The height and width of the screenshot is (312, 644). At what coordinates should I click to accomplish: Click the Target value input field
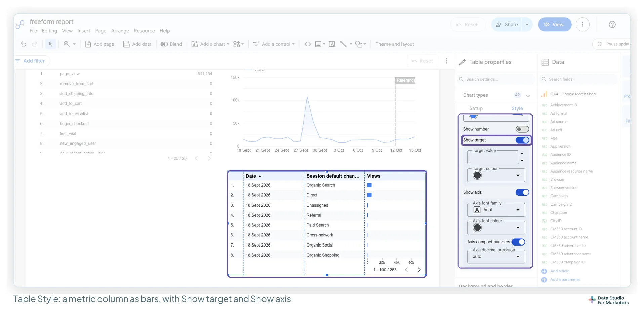click(493, 157)
